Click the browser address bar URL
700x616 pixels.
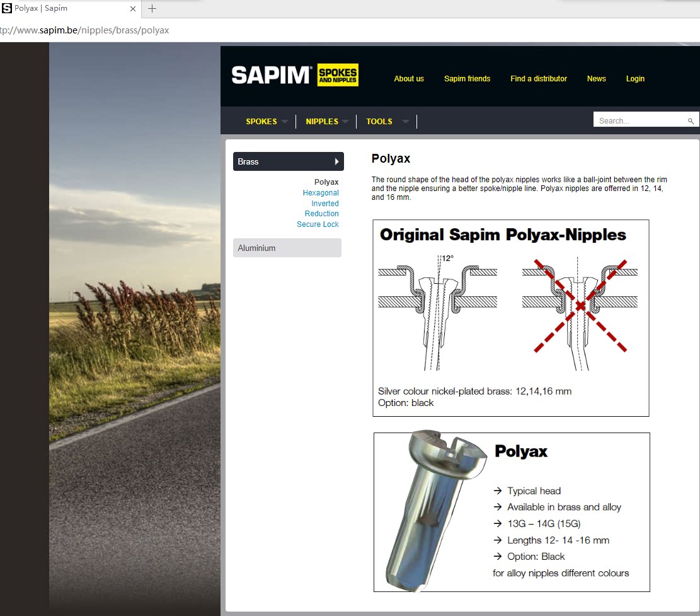click(84, 30)
